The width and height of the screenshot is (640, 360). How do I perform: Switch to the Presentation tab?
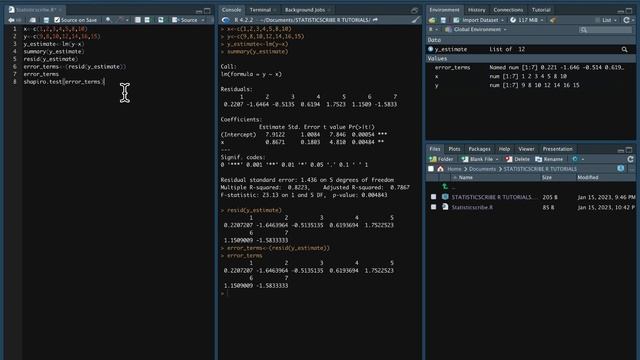tap(557, 149)
